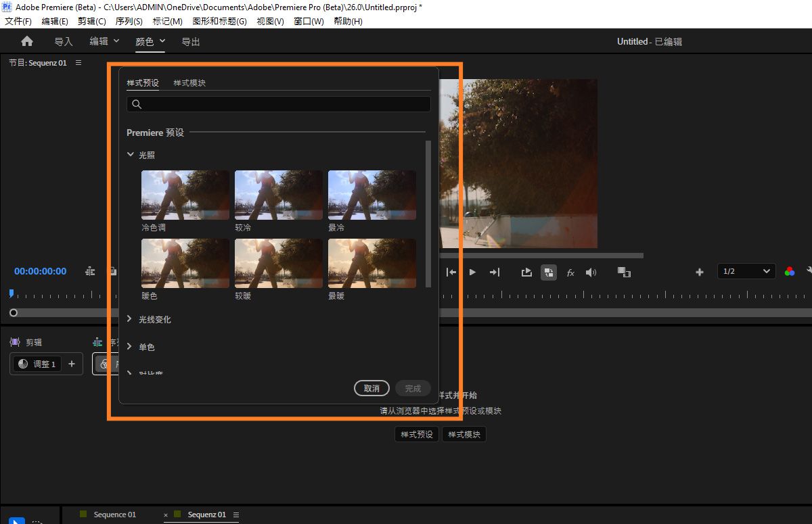Choose the 最暖 preset thumbnail
Image resolution: width=812 pixels, height=524 pixels.
[372, 263]
